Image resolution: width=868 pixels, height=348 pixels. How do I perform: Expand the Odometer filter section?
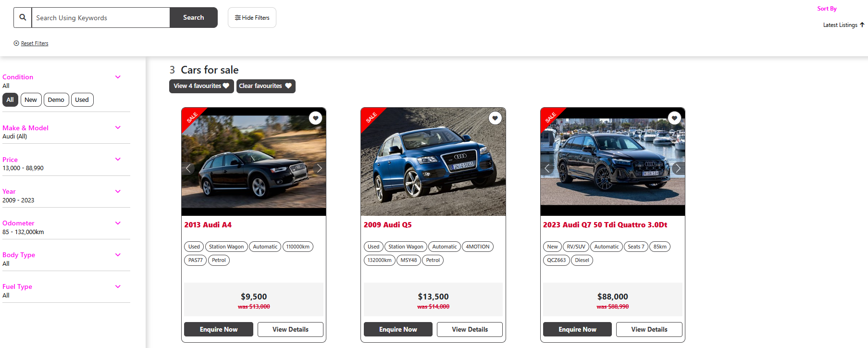(x=118, y=223)
